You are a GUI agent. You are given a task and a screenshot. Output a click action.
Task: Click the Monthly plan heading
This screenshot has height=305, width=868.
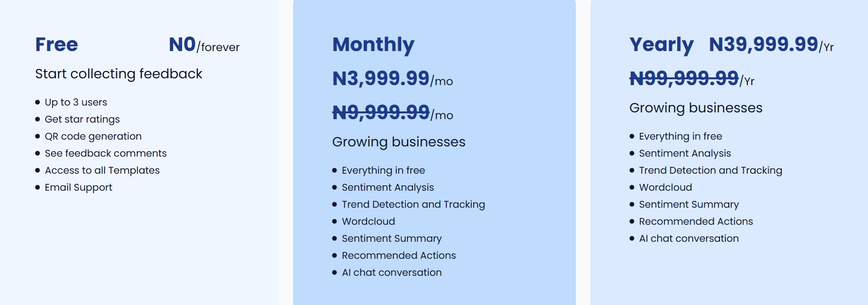pos(373,45)
